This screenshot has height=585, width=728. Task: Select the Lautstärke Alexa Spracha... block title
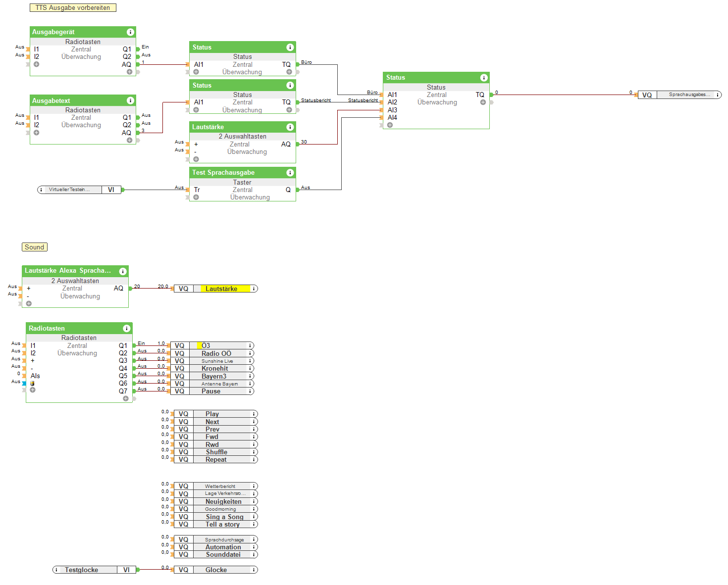68,271
